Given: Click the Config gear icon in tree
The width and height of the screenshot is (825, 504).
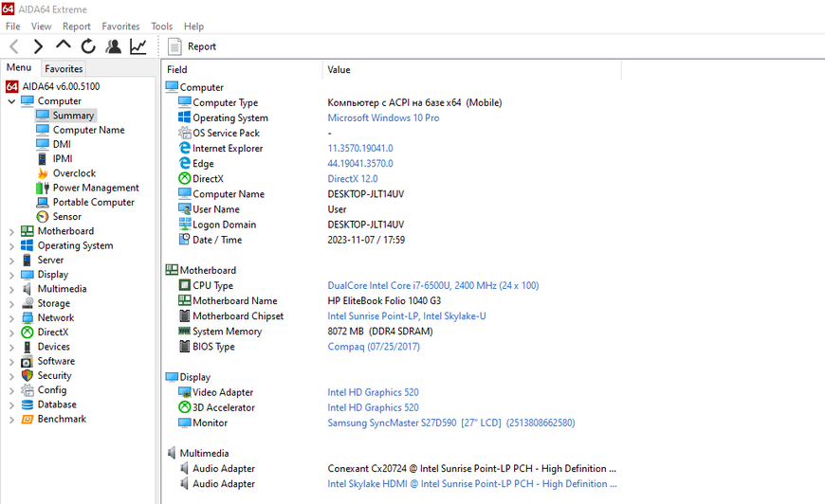Looking at the screenshot, I should coord(27,390).
